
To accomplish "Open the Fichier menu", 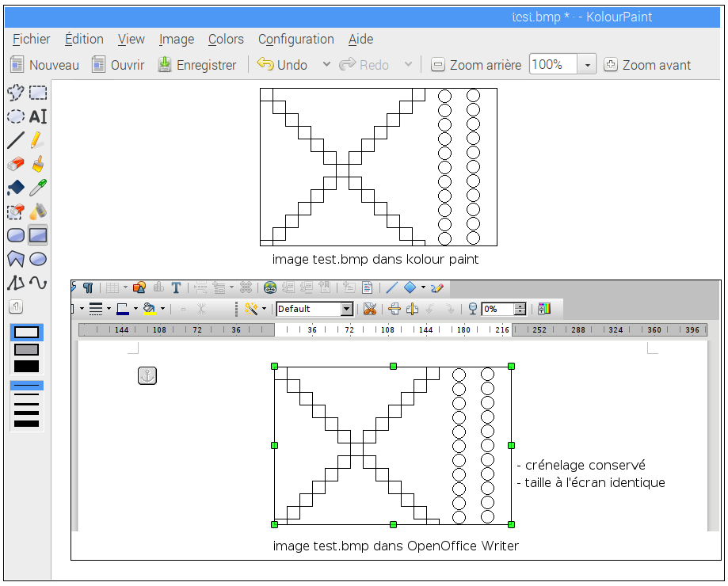I will [31, 39].
